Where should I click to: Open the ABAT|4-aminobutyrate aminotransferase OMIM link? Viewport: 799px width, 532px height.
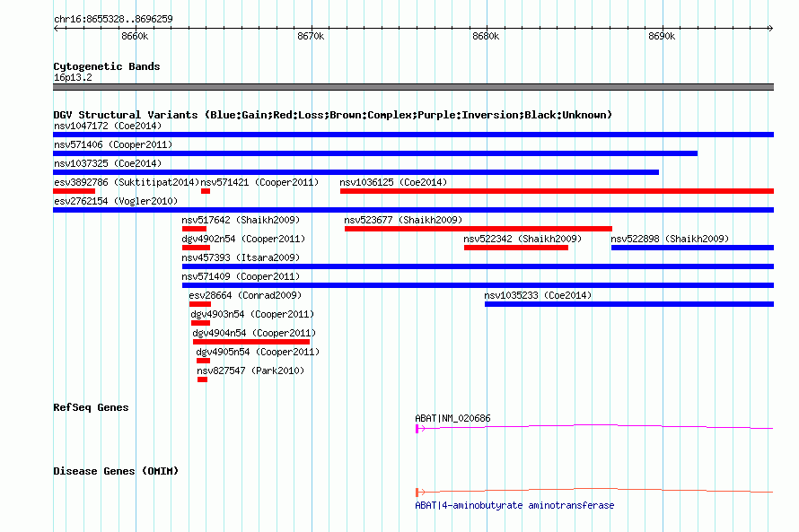click(x=514, y=505)
